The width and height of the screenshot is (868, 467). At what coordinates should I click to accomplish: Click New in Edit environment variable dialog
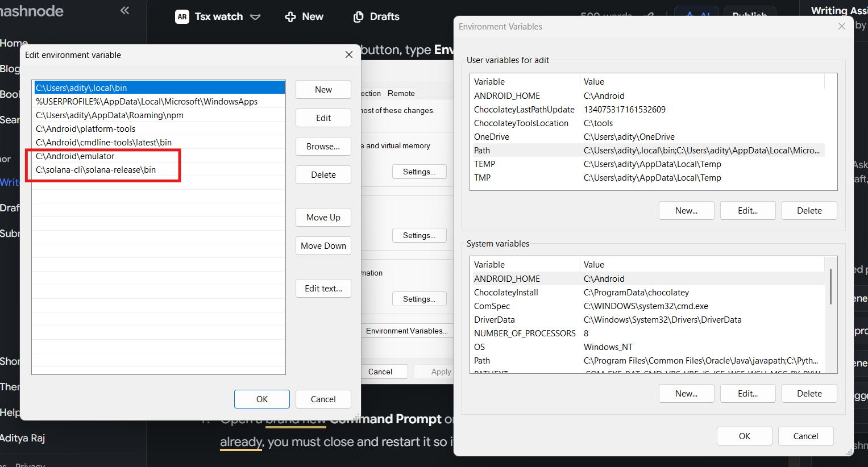pyautogui.click(x=323, y=90)
